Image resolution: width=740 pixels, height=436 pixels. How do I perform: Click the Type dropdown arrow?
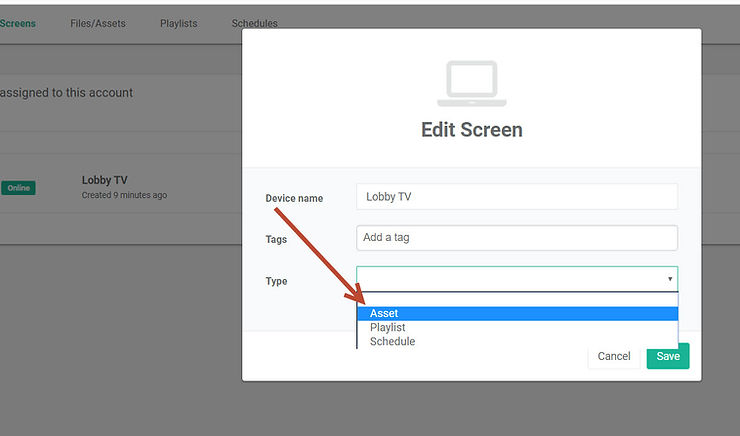670,279
